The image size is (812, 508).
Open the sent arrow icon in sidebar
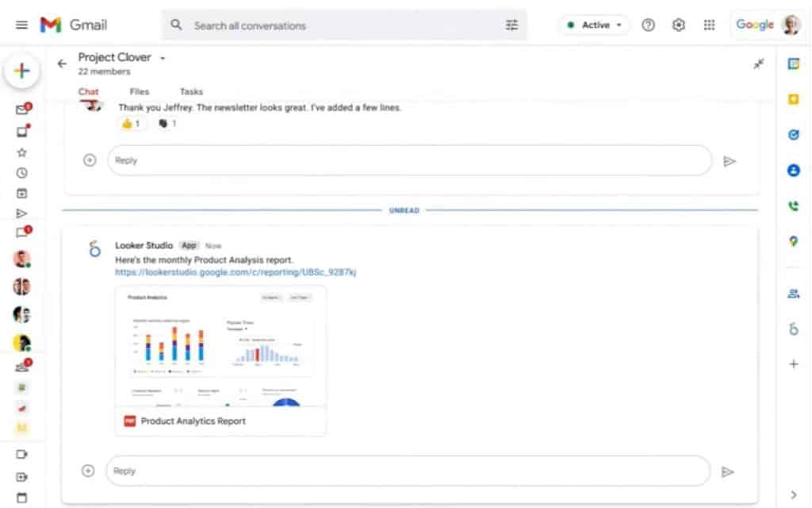[21, 213]
